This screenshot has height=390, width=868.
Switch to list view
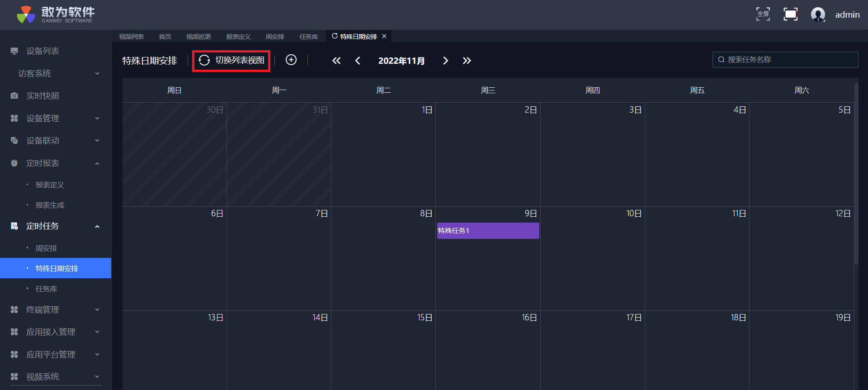click(231, 61)
